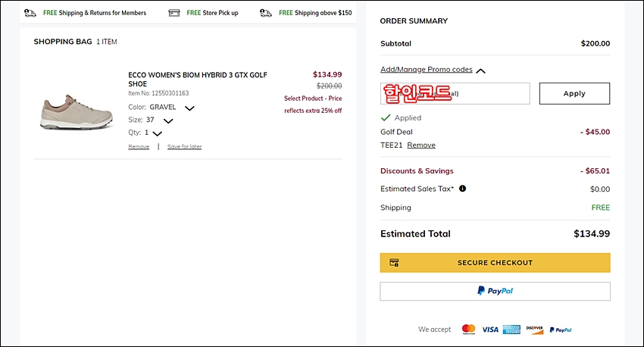
Task: Click the green Applied checkmark
Action: coord(385,118)
